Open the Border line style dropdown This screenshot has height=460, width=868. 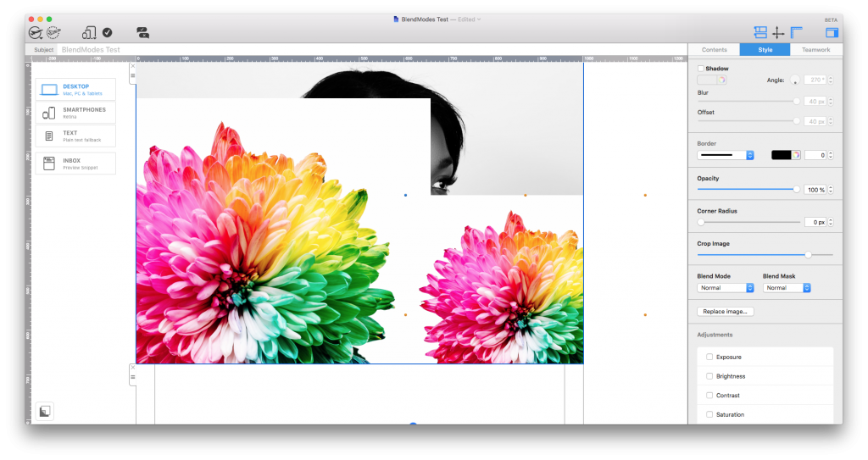click(x=726, y=155)
